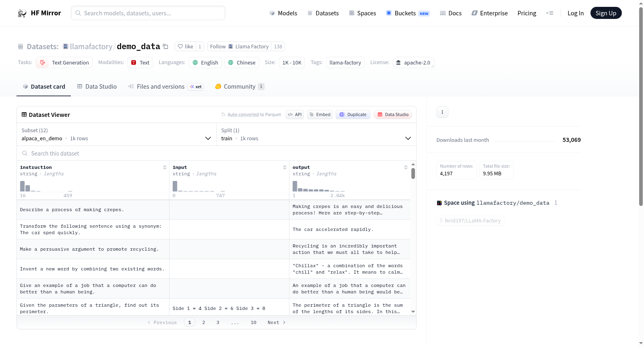Click the heart like icon
The height and width of the screenshot is (347, 644).
pyautogui.click(x=180, y=46)
